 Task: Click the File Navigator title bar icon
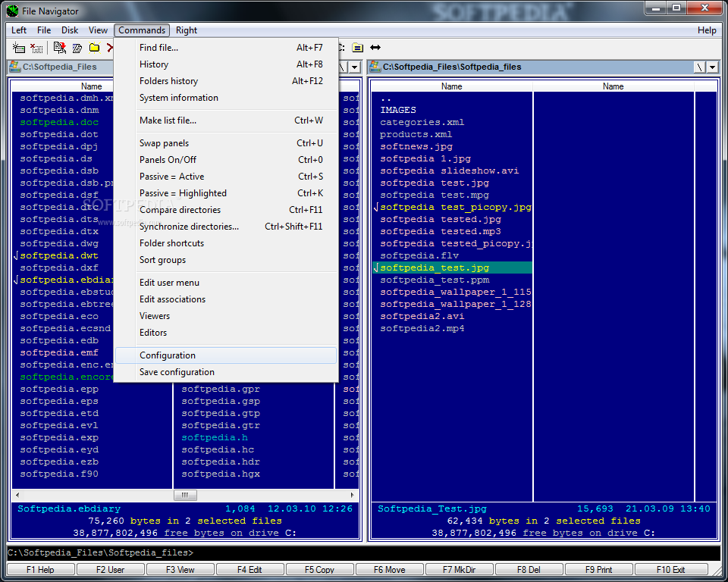(12, 11)
